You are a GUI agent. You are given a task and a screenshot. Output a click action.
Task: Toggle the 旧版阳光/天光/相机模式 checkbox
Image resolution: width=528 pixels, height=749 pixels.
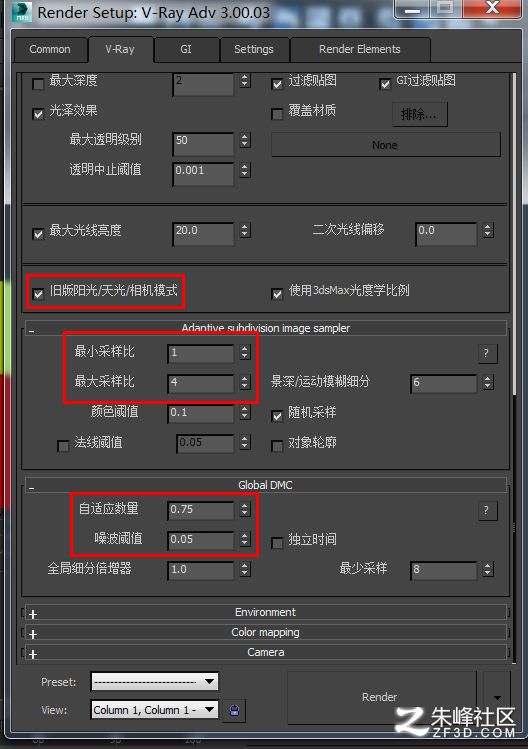[x=38, y=294]
